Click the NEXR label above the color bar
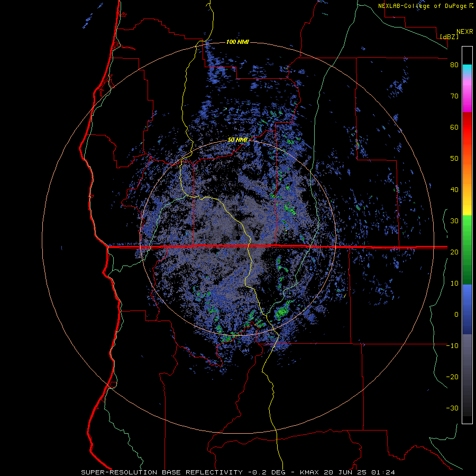This screenshot has height=476, width=476. tap(465, 32)
